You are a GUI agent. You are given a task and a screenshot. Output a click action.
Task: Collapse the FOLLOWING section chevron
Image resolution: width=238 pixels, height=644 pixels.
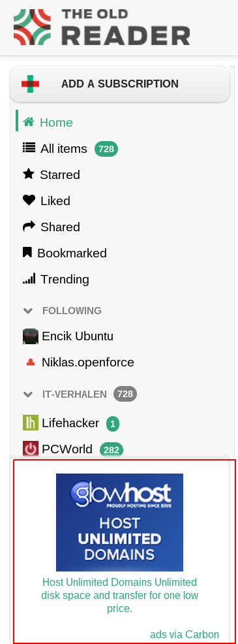[x=28, y=311]
